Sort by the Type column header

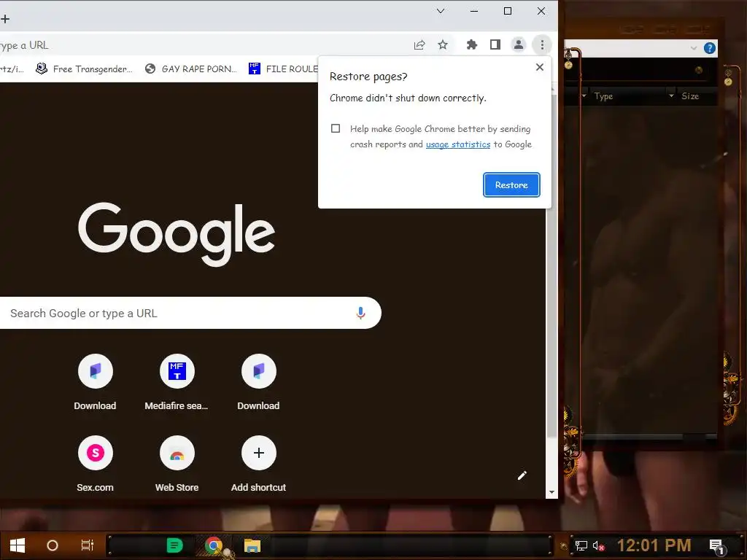603,96
